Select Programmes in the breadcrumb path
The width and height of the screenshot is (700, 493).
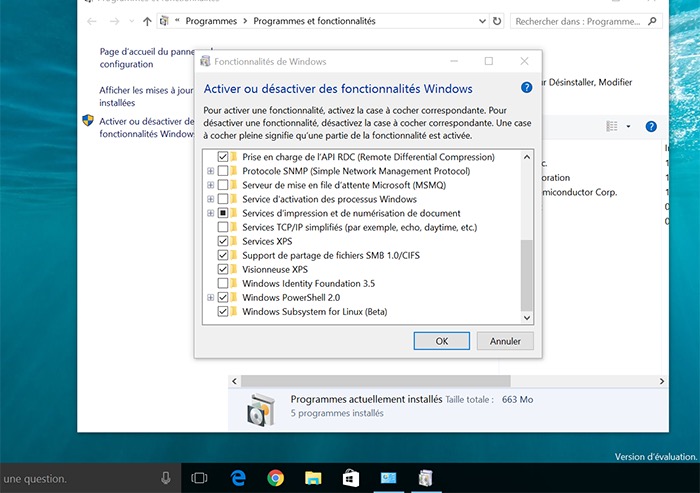pyautogui.click(x=211, y=21)
